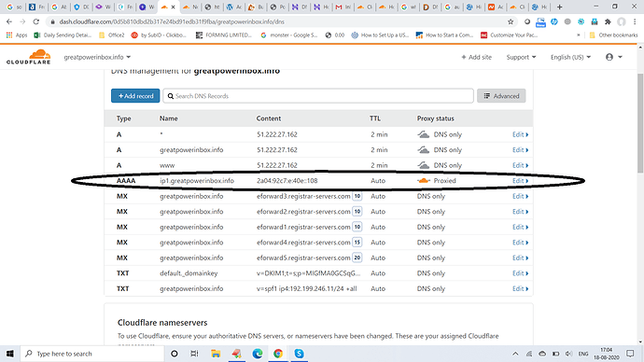644x362 pixels.
Task: Expand the bookmarks overflow chevron
Action: tap(579, 35)
